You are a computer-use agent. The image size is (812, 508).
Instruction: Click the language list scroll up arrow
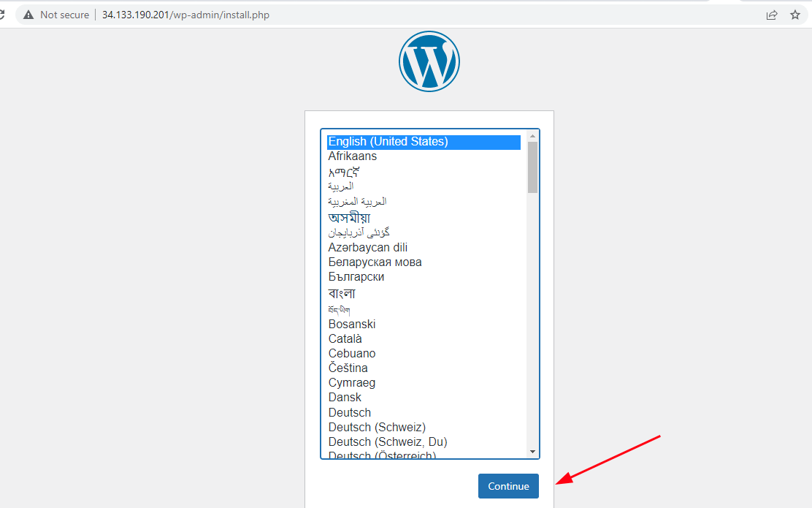pyautogui.click(x=532, y=136)
